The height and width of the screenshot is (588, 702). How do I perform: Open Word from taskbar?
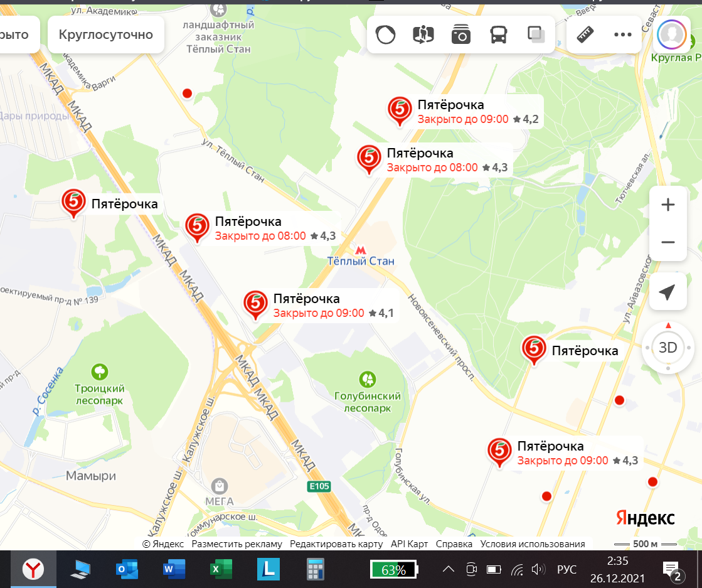pyautogui.click(x=174, y=570)
